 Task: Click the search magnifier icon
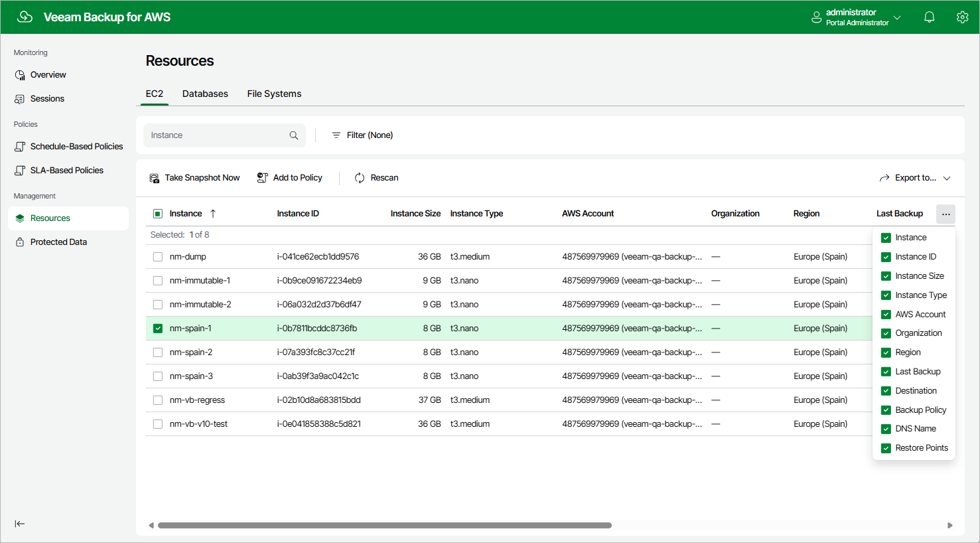click(294, 135)
